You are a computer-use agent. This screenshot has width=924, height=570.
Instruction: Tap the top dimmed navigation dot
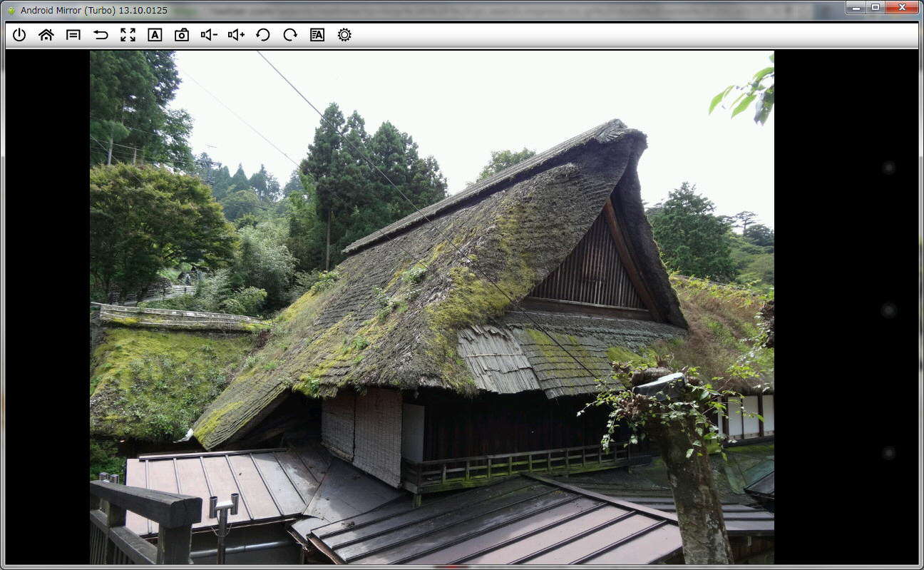tap(888, 168)
